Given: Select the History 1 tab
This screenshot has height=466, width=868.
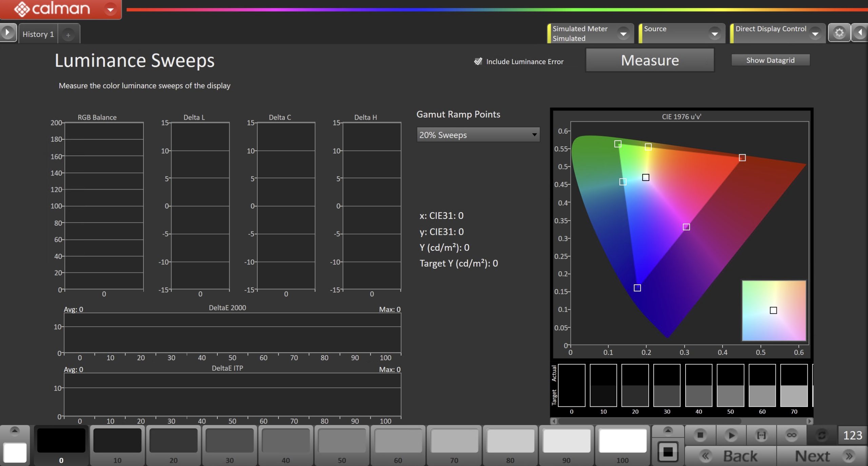Looking at the screenshot, I should click(38, 34).
